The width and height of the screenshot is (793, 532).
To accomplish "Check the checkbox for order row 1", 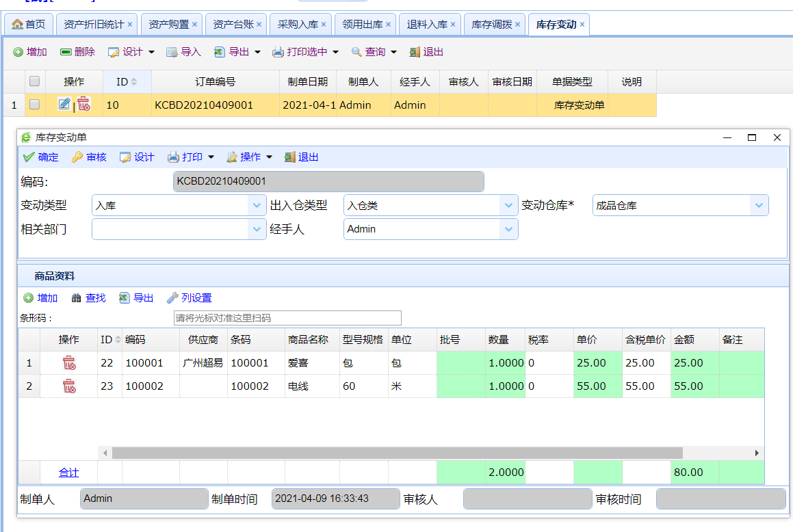I will coord(34,105).
